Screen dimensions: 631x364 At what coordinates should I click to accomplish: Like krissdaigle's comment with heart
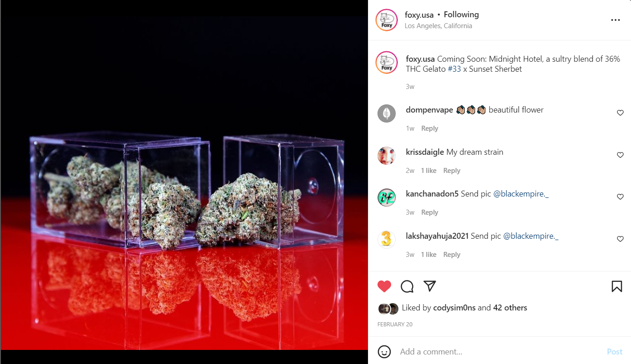click(x=620, y=155)
